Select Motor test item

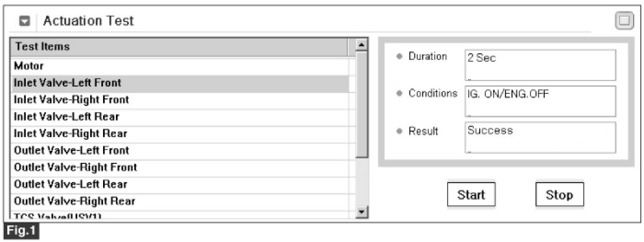180,66
